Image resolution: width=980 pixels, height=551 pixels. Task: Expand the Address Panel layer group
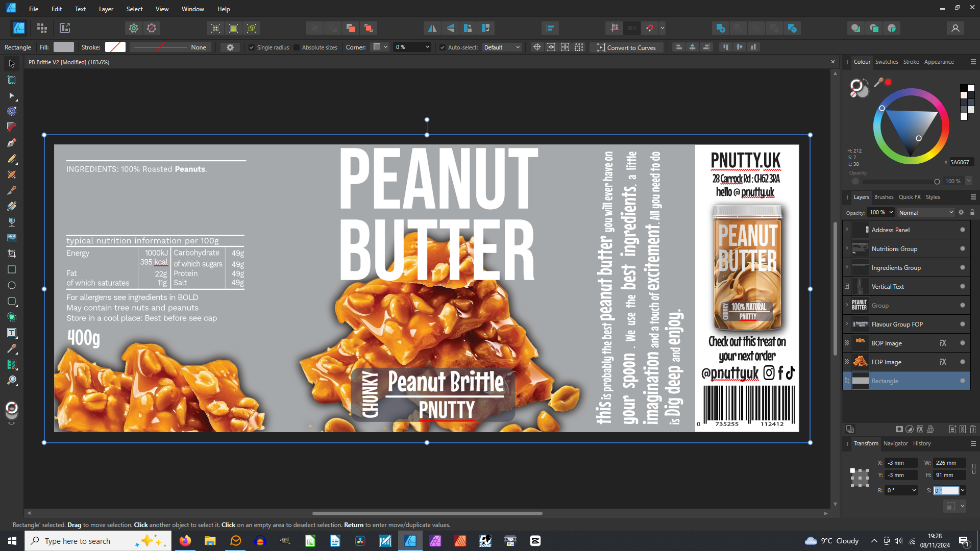point(847,230)
